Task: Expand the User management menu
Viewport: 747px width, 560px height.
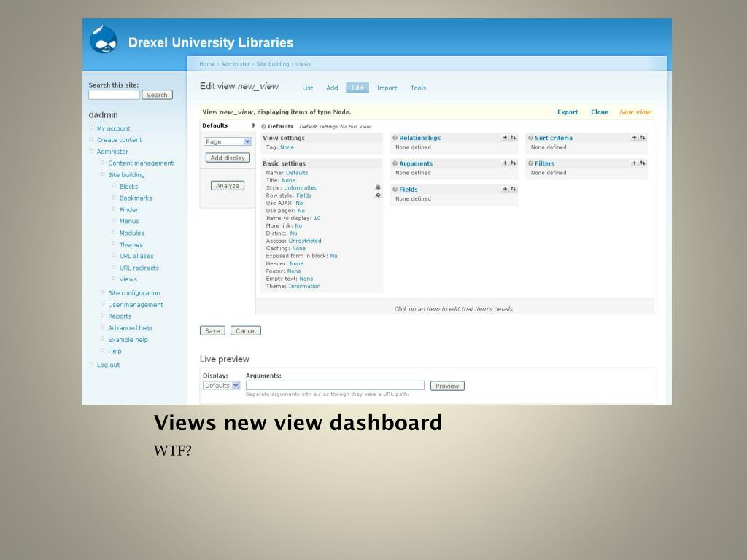Action: [x=102, y=304]
